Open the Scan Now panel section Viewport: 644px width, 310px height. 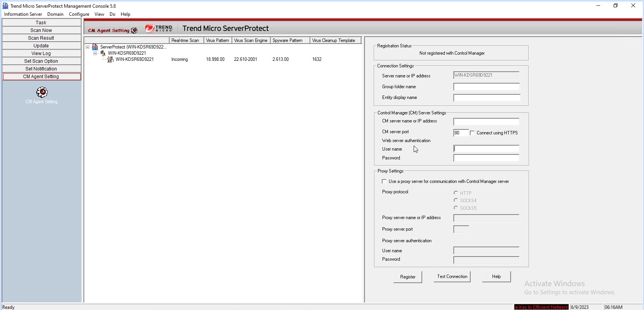click(41, 30)
